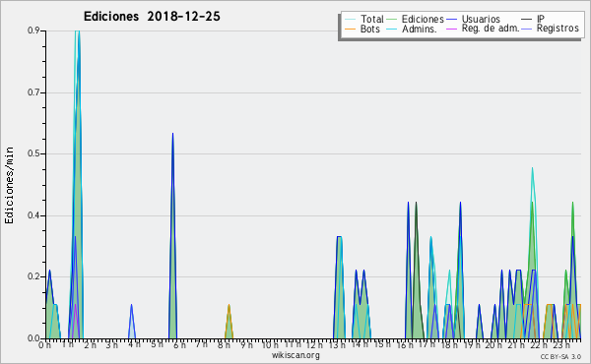The image size is (591, 364).
Task: Click the x-axis label '8 h'
Action: 224,345
